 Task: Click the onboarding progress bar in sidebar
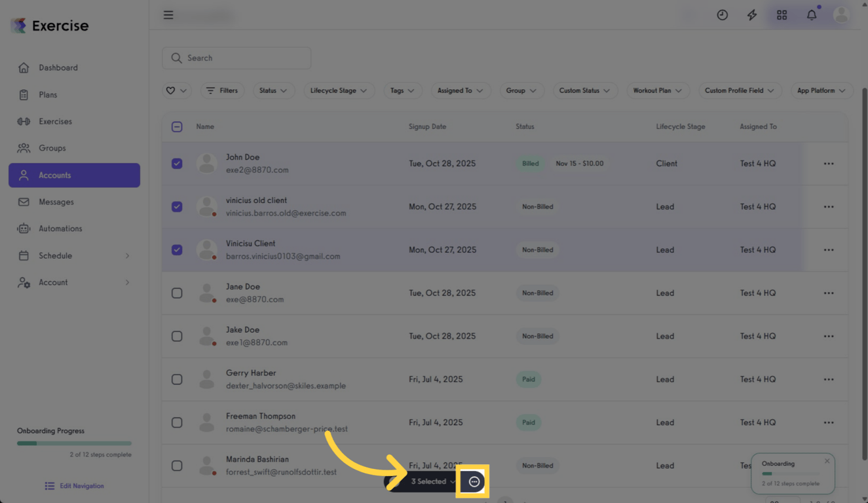74,442
